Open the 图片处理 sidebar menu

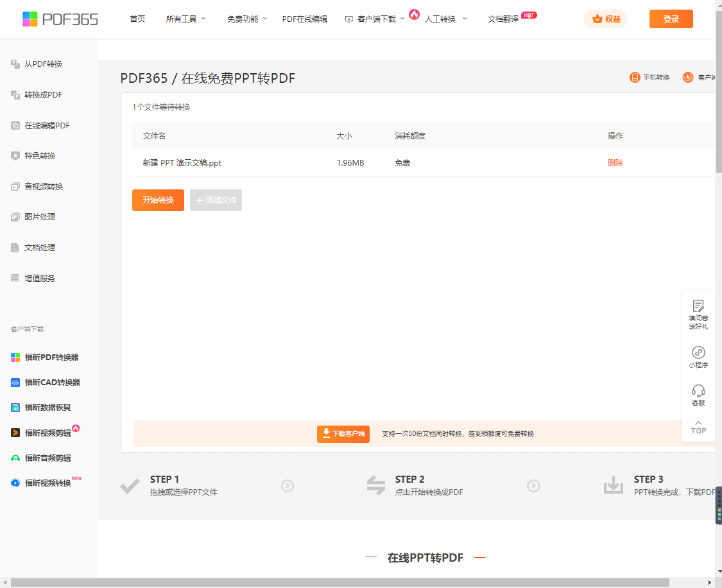click(40, 217)
